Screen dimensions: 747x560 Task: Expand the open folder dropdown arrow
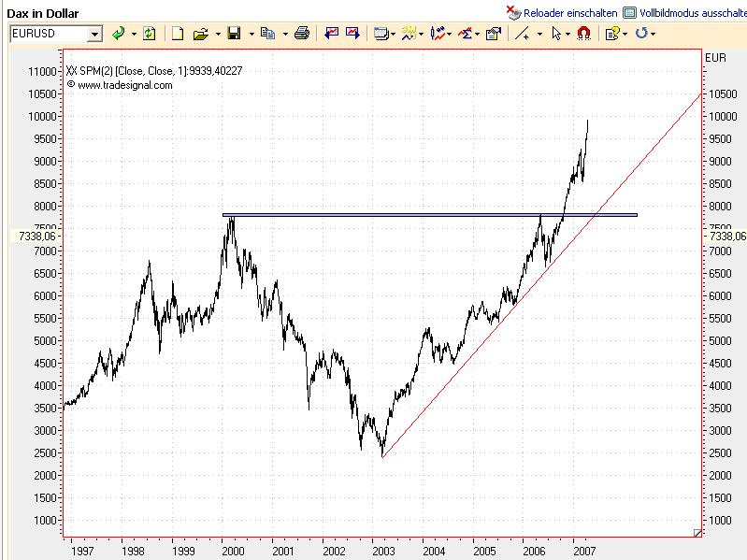[218, 34]
